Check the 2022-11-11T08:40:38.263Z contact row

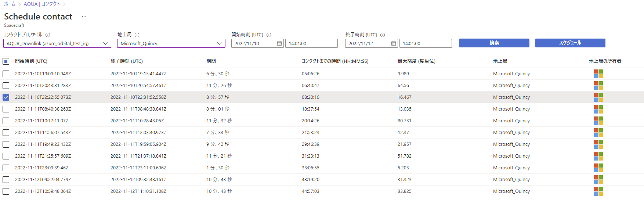click(x=6, y=109)
